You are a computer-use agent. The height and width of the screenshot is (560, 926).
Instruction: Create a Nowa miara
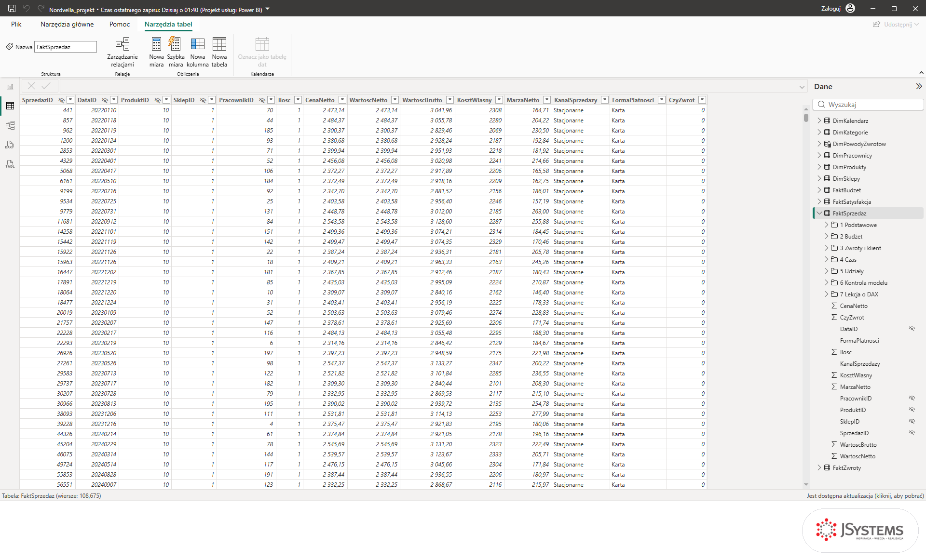click(156, 52)
